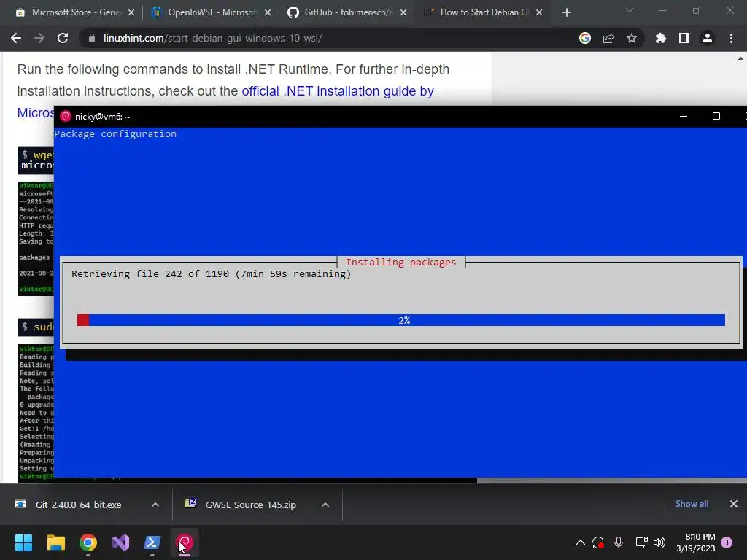Open the notification center badge

point(727,542)
